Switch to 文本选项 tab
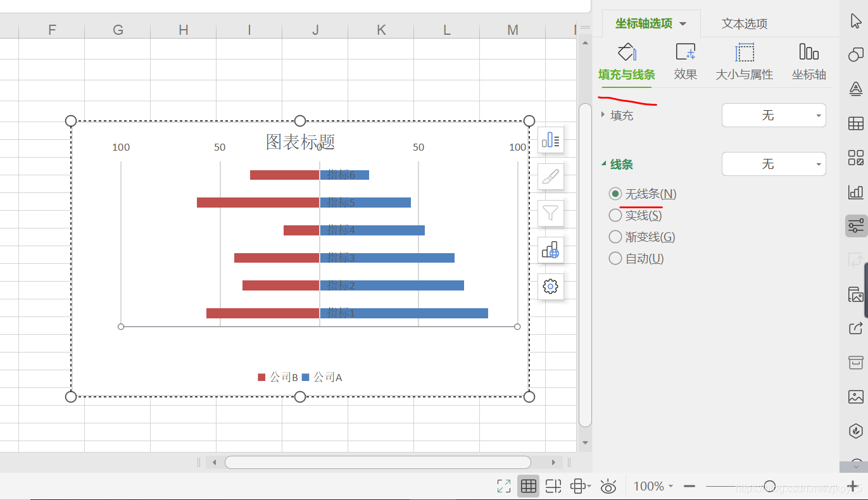 coord(745,24)
